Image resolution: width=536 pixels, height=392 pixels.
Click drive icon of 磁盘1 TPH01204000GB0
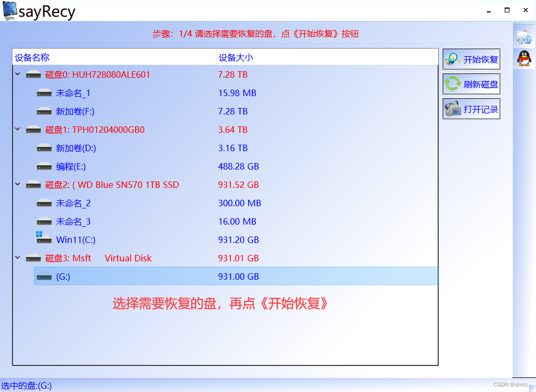[x=33, y=130]
